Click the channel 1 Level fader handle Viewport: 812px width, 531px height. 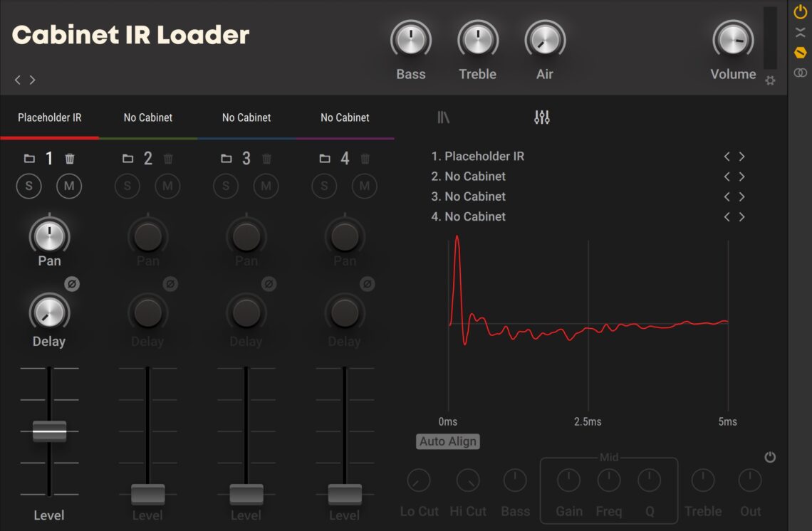(49, 430)
